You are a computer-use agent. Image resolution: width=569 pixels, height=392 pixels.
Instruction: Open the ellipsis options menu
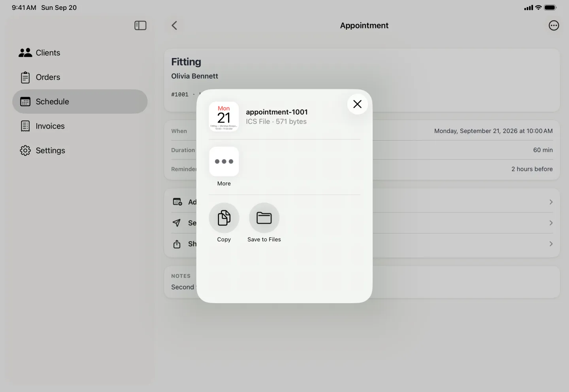(554, 26)
